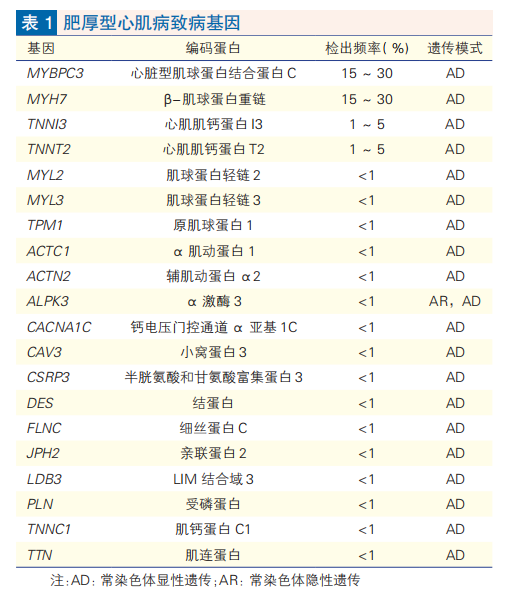Click protein 肌球蛋白轻链 2
This screenshot has height=601, width=513.
tap(213, 175)
